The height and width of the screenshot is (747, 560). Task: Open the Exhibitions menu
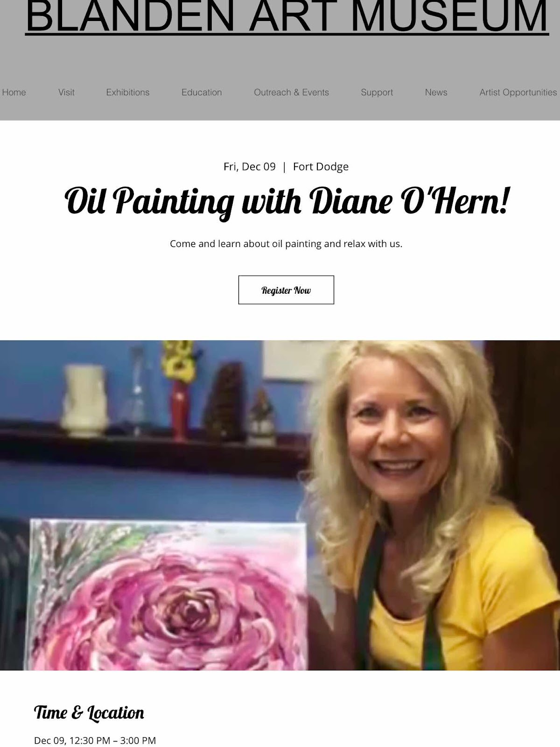click(x=128, y=92)
